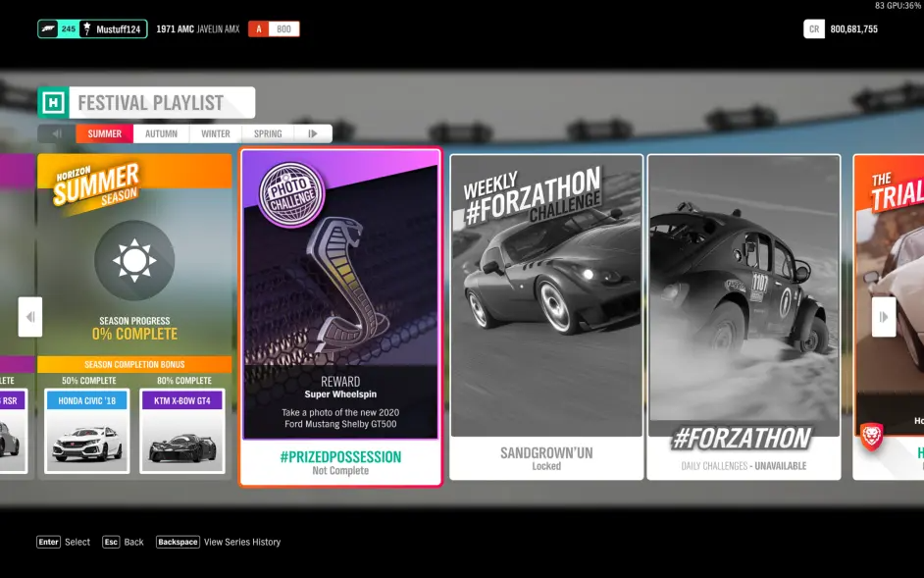Click the Super Wheelspin reward text

click(x=340, y=394)
